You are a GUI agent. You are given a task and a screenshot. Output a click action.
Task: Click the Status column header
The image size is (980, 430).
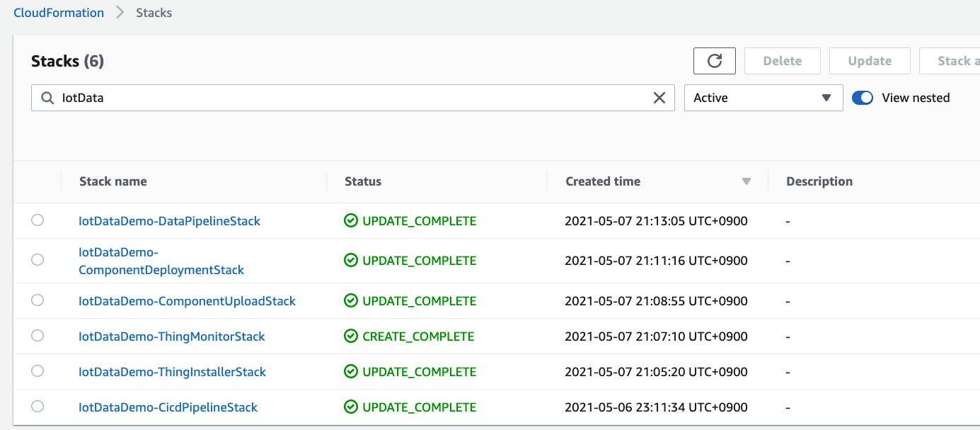click(363, 181)
